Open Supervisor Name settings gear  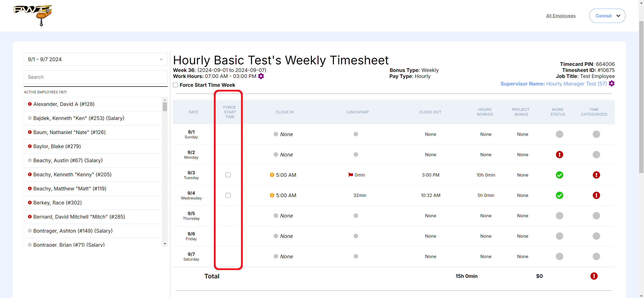[612, 84]
